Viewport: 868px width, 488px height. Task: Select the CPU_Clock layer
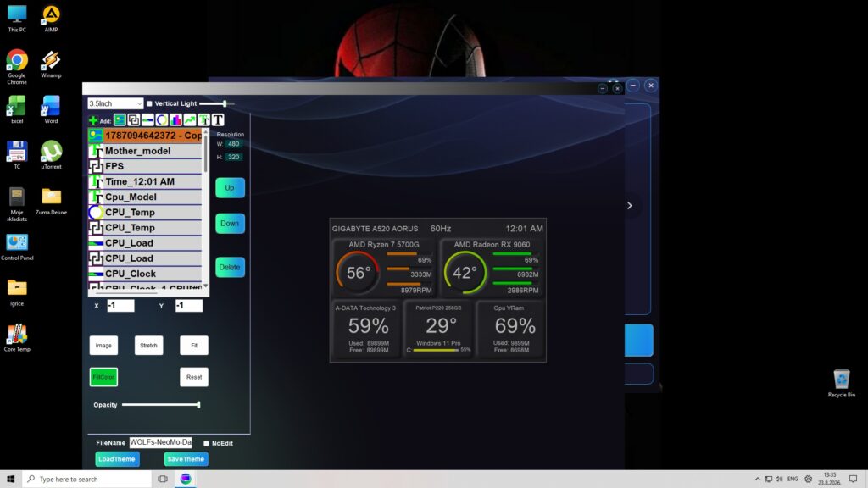pos(145,274)
